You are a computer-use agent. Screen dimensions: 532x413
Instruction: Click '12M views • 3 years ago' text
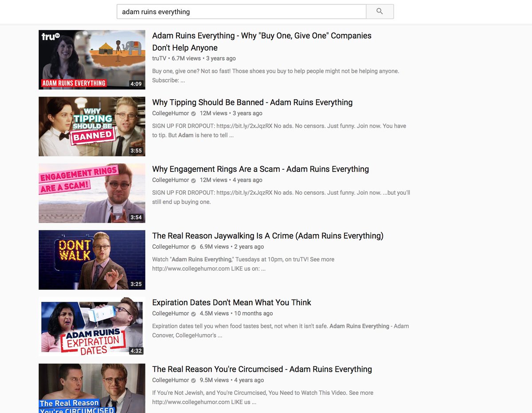231,113
